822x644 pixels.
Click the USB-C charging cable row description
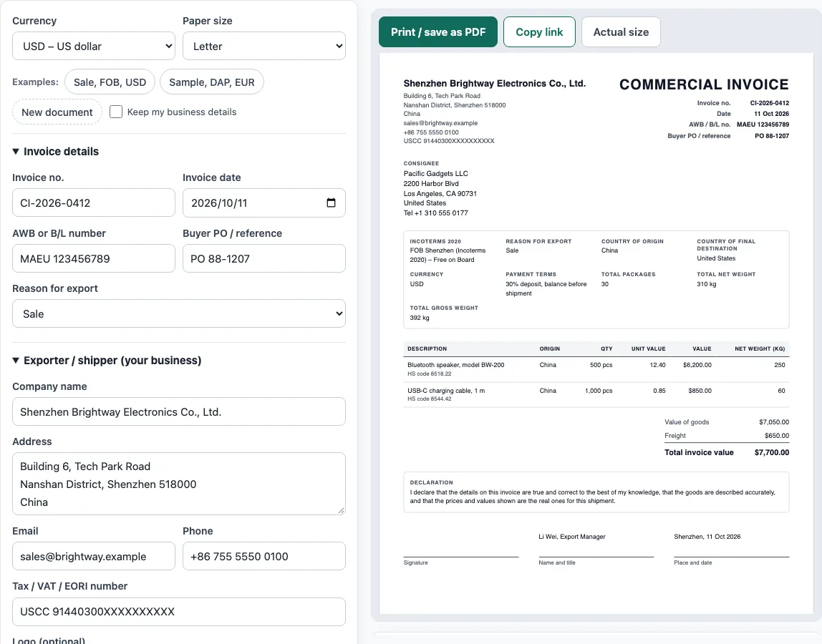click(x=446, y=391)
